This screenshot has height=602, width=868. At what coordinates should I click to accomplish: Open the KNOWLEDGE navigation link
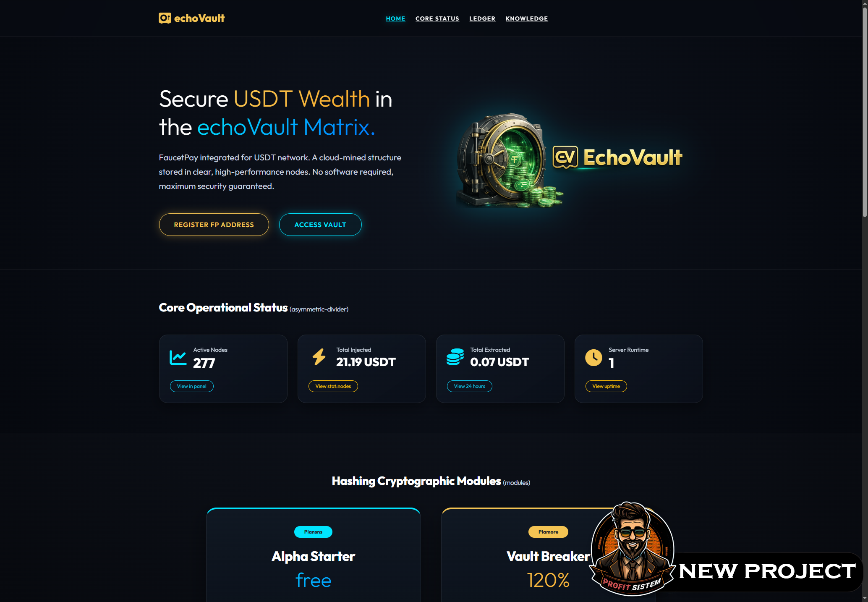point(526,18)
